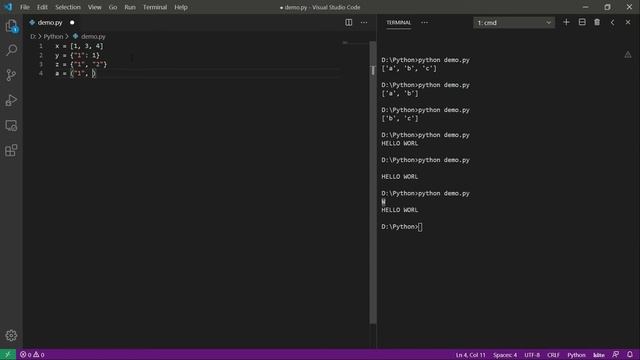Click the remote window indicator in status bar
Image resolution: width=640 pixels, height=360 pixels.
[8, 355]
